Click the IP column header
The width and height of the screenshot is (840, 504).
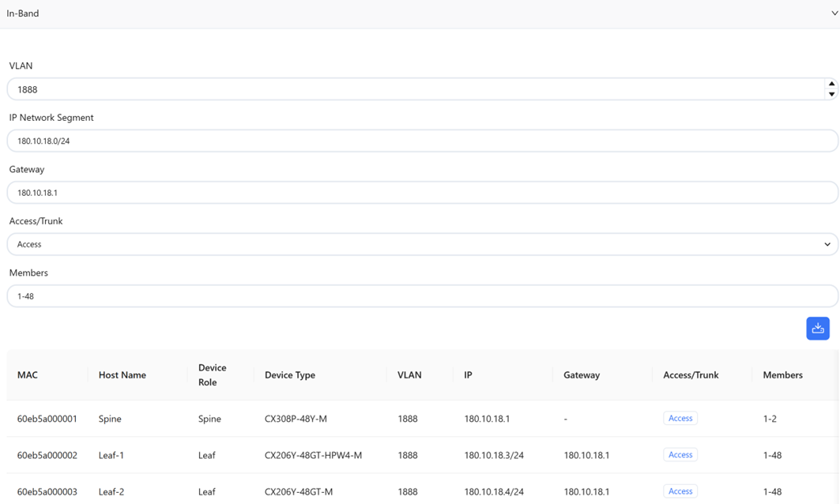pos(468,375)
